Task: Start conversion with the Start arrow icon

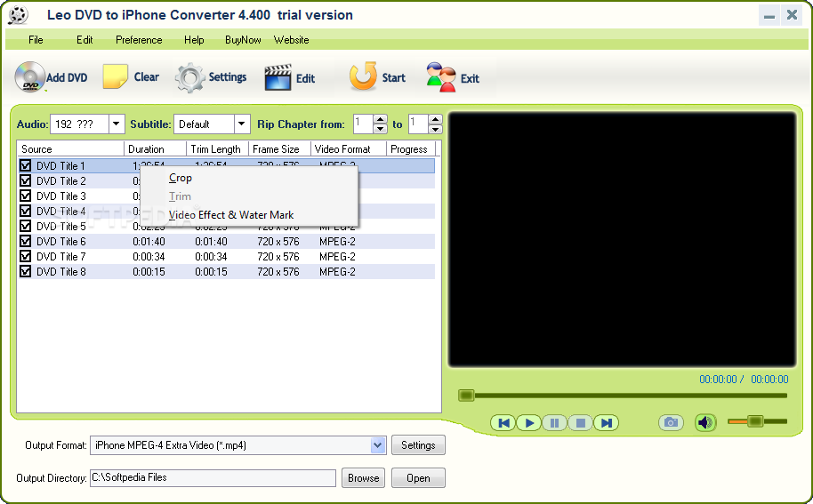Action: click(363, 76)
